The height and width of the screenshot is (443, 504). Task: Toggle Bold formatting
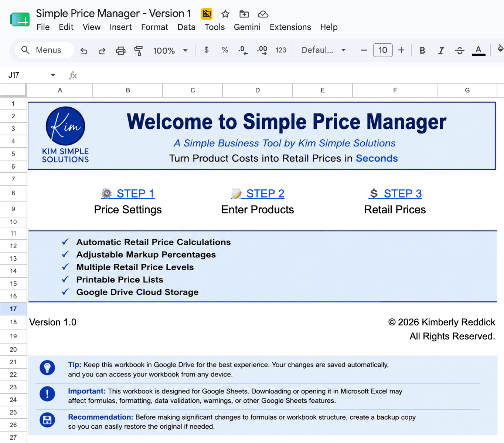(422, 50)
